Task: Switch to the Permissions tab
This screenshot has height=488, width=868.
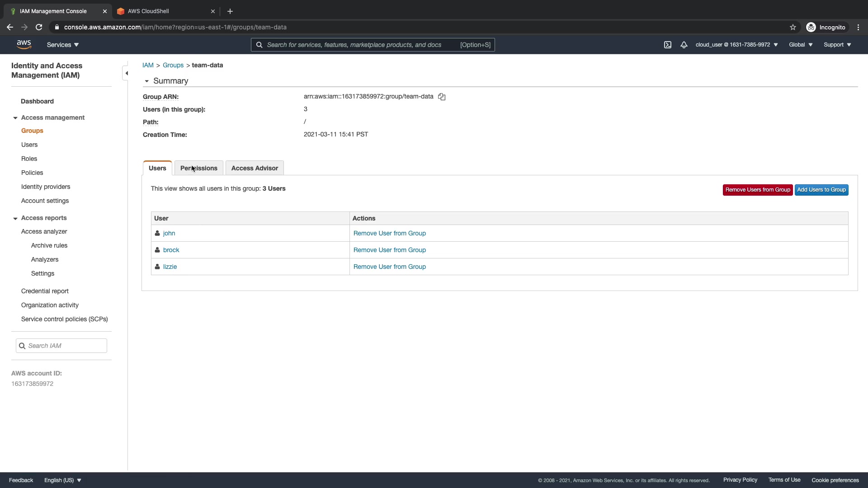Action: click(199, 168)
